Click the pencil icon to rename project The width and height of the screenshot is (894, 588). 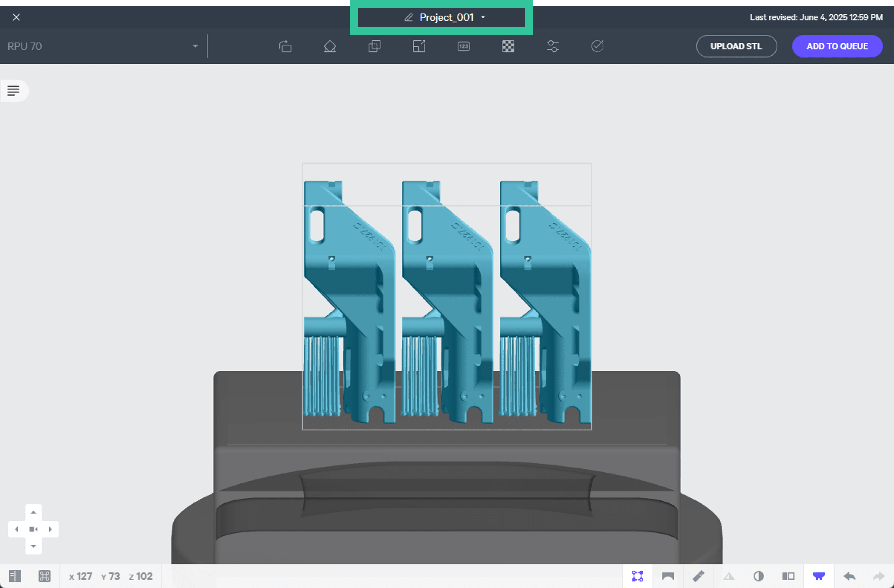pos(408,17)
